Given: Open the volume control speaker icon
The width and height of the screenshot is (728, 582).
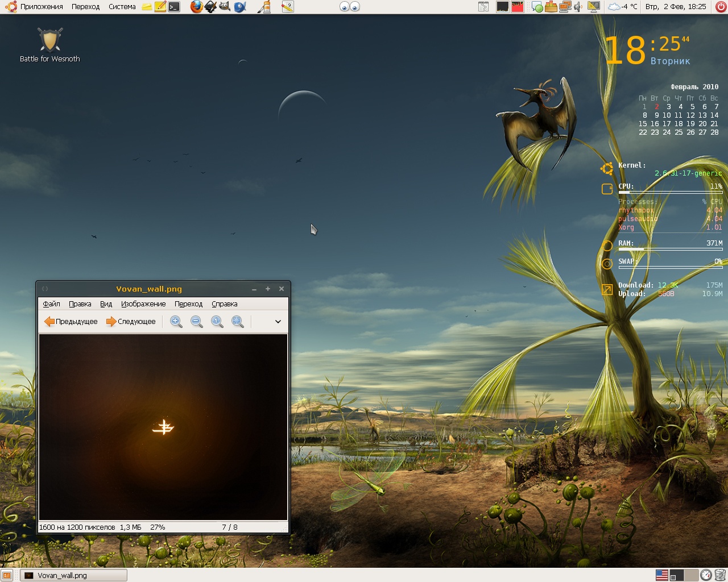Looking at the screenshot, I should click(578, 7).
